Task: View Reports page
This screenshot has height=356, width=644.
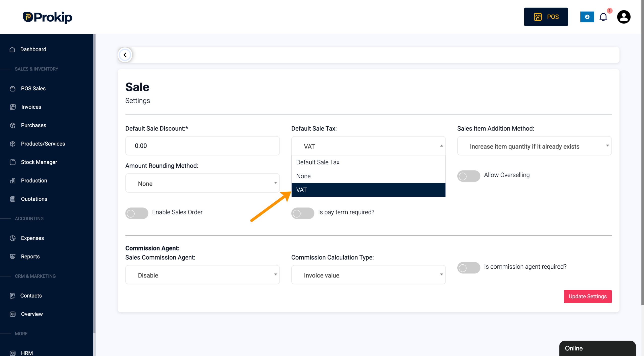Action: tap(30, 257)
